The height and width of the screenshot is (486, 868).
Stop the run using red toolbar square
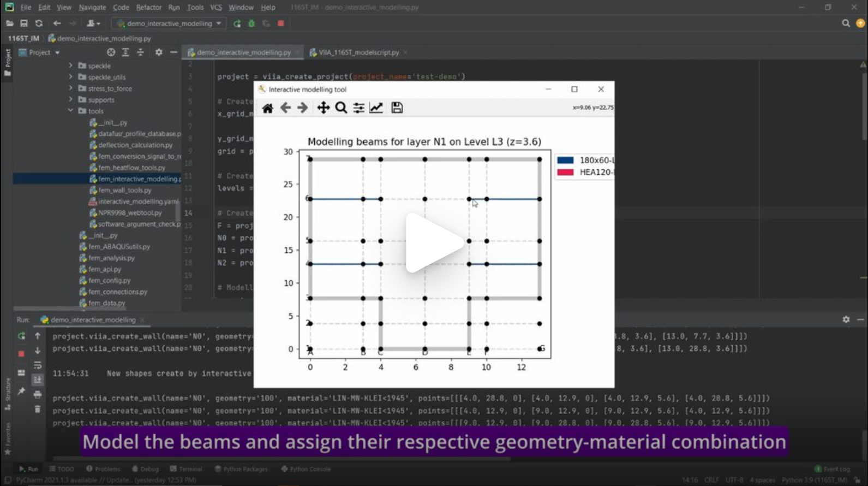281,23
